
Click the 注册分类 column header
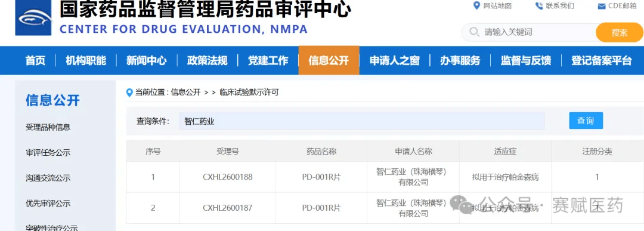(597, 151)
